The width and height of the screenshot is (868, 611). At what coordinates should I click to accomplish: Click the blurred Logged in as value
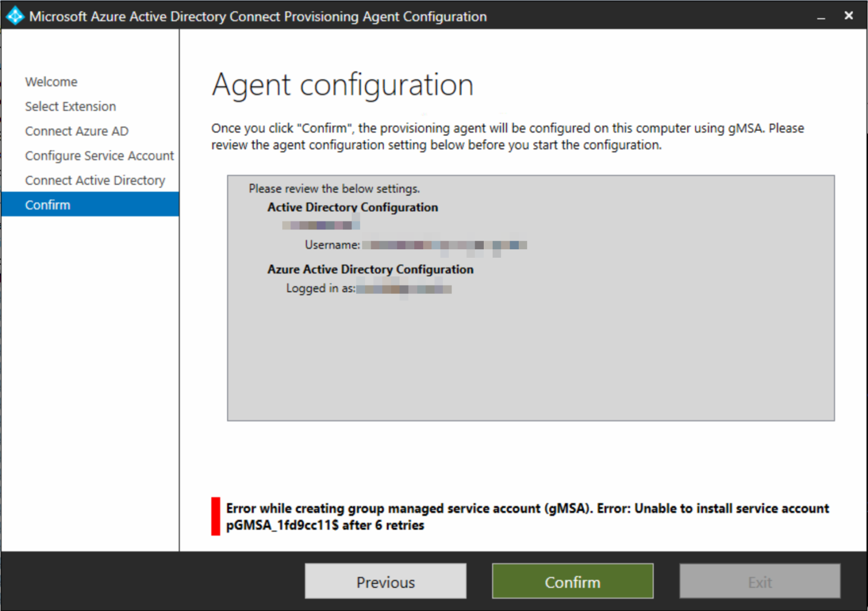tap(403, 289)
